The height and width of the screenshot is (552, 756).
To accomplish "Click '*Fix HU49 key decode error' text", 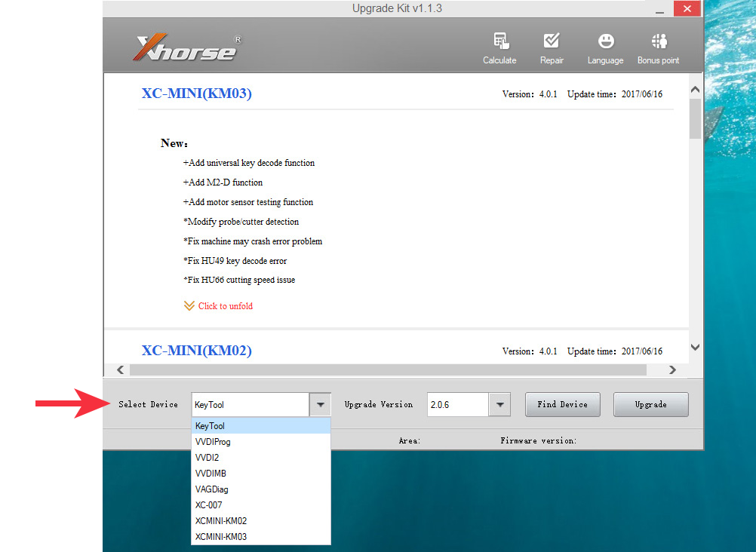I will [235, 261].
